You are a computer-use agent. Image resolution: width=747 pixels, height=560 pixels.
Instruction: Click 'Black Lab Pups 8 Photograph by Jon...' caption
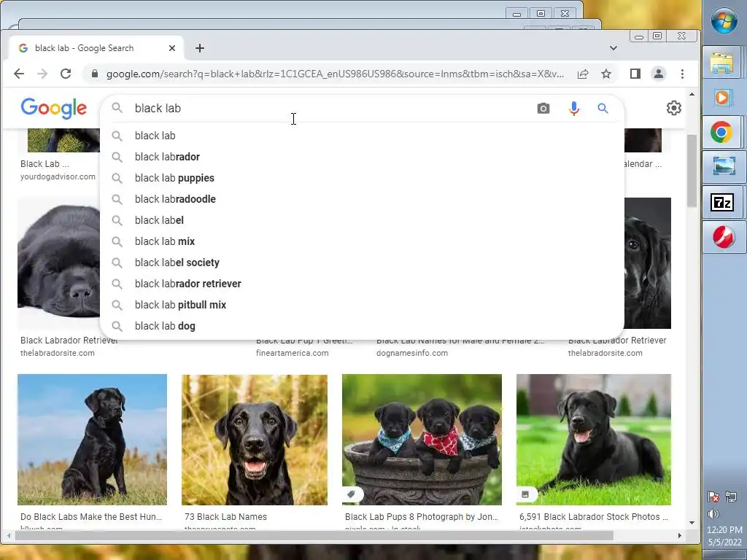pyautogui.click(x=422, y=517)
